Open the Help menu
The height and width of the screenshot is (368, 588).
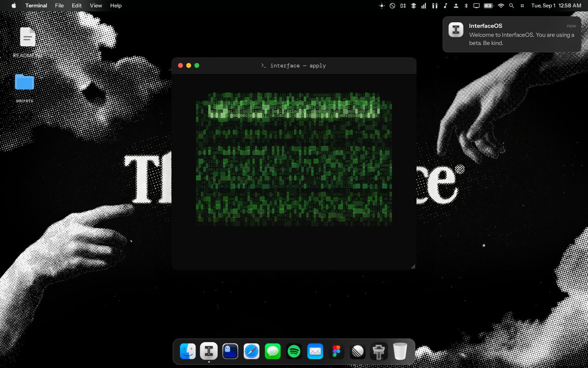[116, 6]
